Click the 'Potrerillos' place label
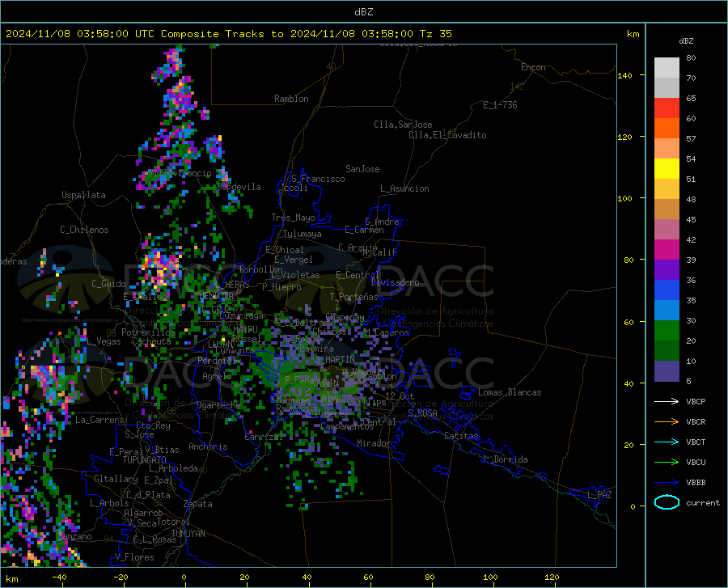728x588 pixels. (148, 332)
